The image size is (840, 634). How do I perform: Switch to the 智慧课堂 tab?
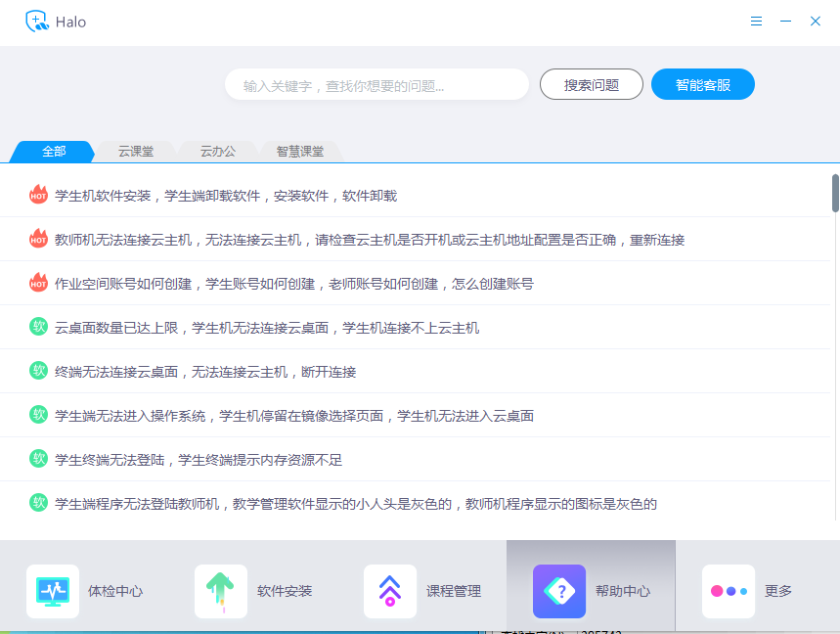pos(299,152)
